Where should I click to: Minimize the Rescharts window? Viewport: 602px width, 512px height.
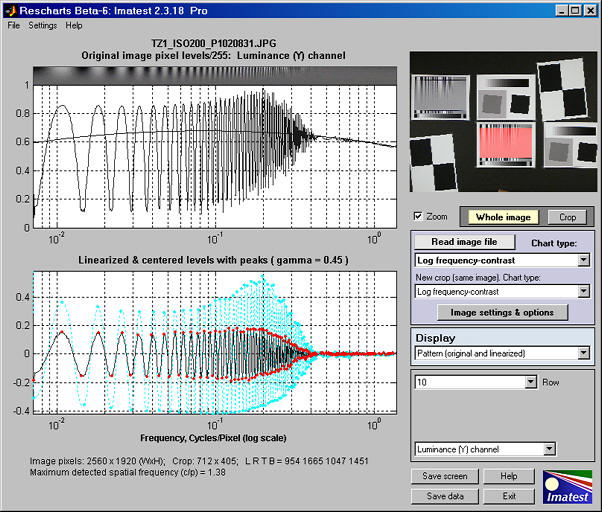[562, 10]
